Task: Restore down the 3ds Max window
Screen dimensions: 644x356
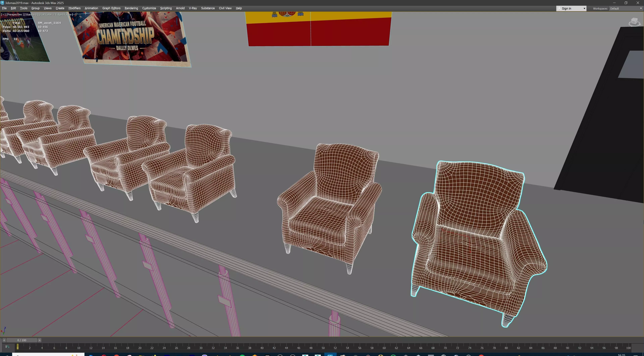Action: (x=626, y=3)
